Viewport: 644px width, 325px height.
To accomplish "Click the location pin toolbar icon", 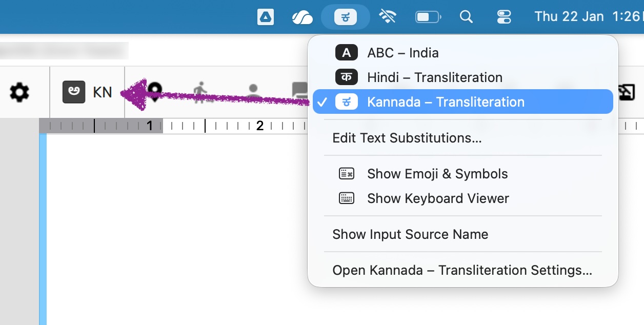I will pyautogui.click(x=154, y=91).
